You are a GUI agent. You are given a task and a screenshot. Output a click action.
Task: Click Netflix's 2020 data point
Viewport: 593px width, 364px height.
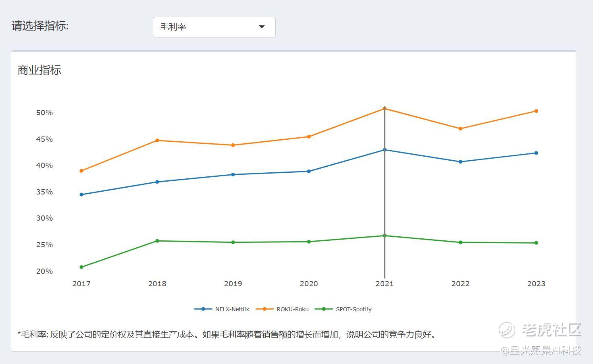point(309,172)
